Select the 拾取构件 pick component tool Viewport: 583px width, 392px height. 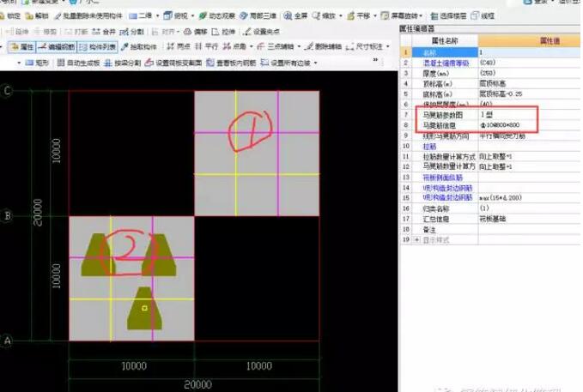pyautogui.click(x=139, y=46)
